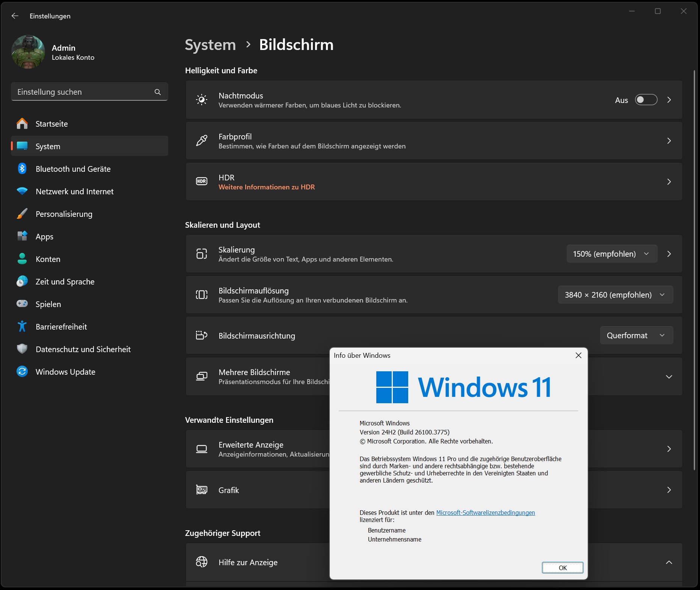This screenshot has width=700, height=590.
Task: Click the Spielen gamepad icon
Action: [x=22, y=304]
